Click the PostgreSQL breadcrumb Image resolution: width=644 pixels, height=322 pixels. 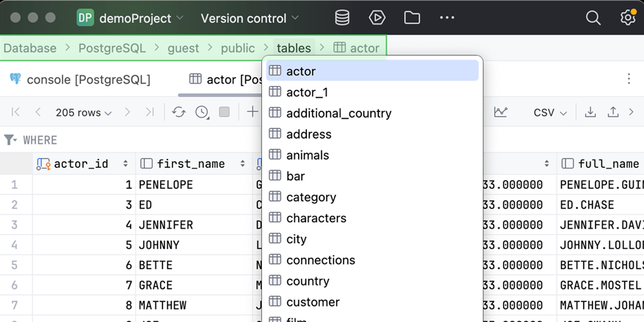coord(112,48)
